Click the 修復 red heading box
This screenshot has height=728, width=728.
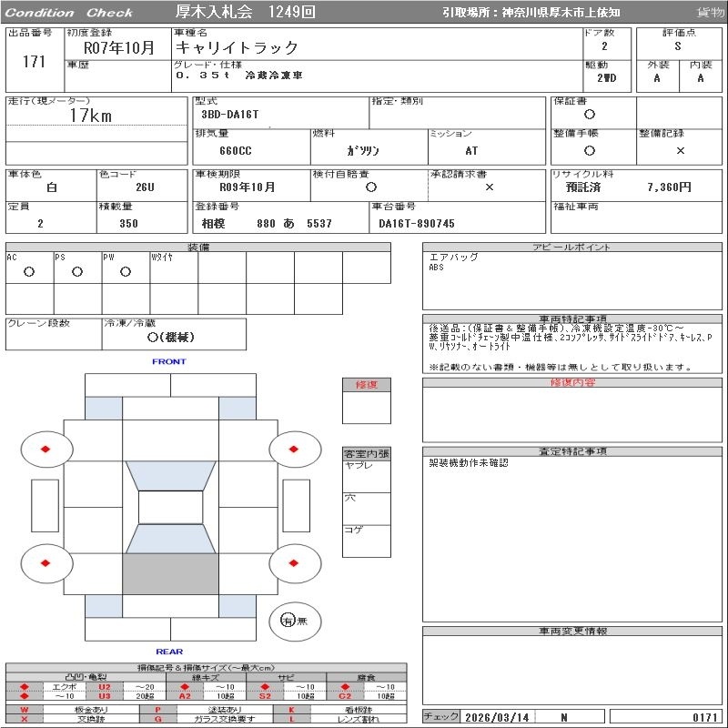point(366,385)
